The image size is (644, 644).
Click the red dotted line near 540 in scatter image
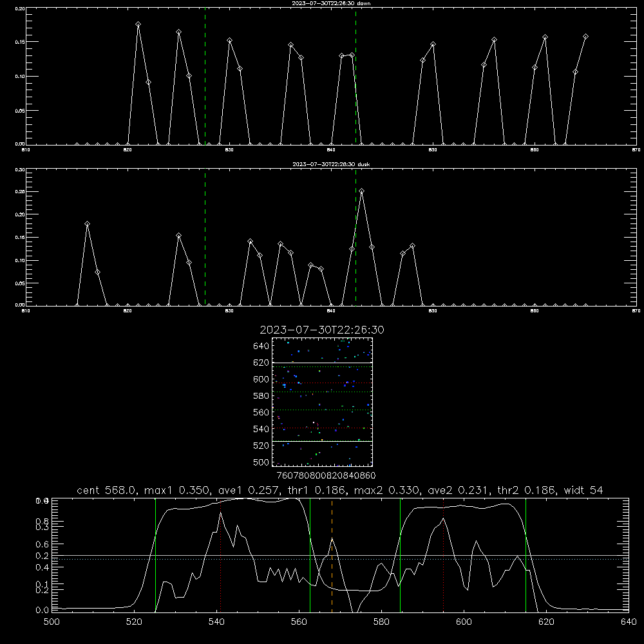click(x=323, y=428)
